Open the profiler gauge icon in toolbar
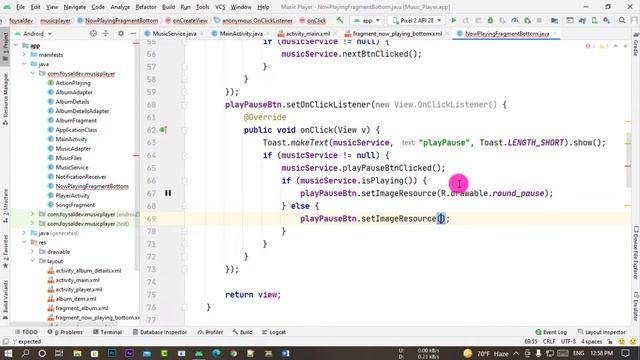 point(515,20)
